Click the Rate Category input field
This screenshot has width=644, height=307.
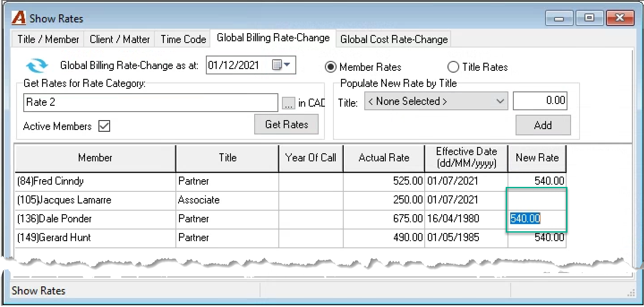pyautogui.click(x=151, y=102)
